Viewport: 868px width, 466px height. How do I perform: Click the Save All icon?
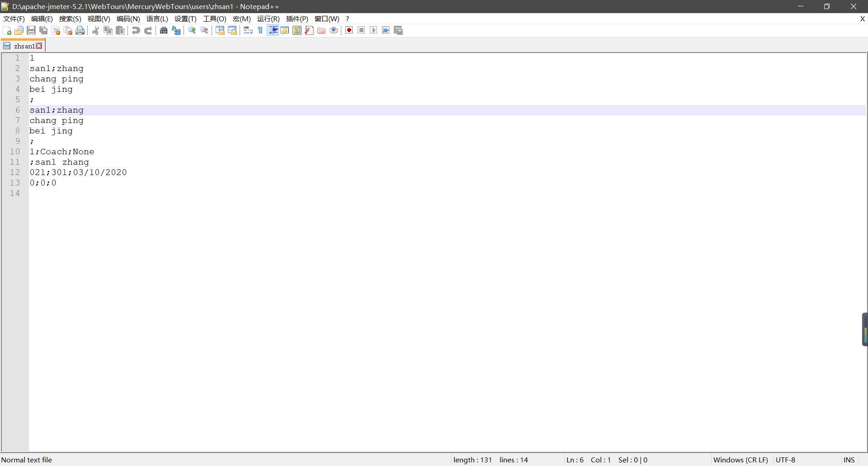(43, 30)
